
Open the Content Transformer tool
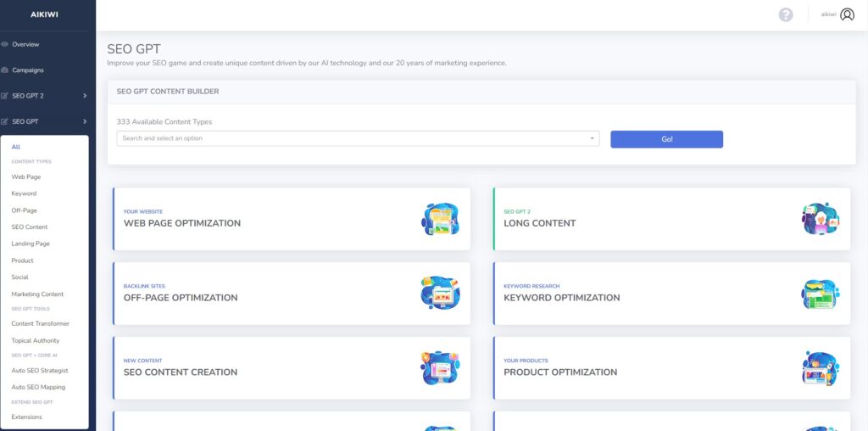pyautogui.click(x=41, y=323)
